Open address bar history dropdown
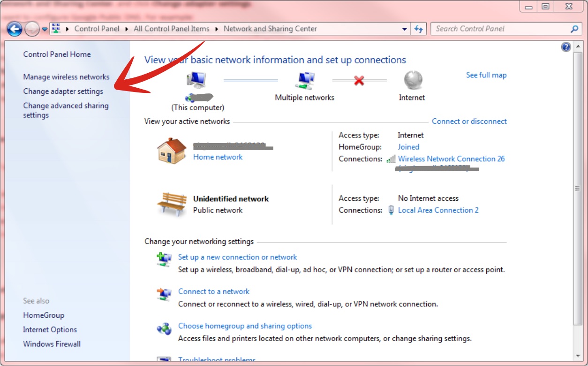This screenshot has width=588, height=366. [x=405, y=29]
